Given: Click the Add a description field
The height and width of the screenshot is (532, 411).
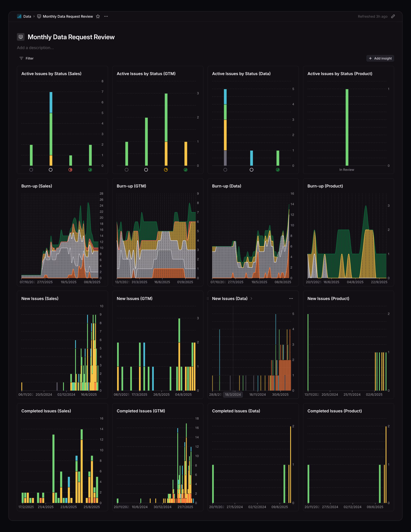Looking at the screenshot, I should pos(35,48).
